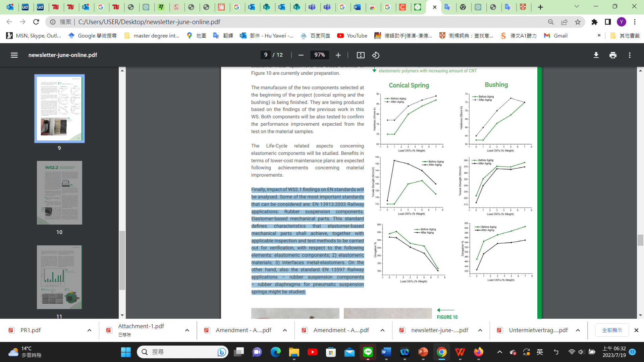Click the PDF zoom out button

pyautogui.click(x=301, y=55)
